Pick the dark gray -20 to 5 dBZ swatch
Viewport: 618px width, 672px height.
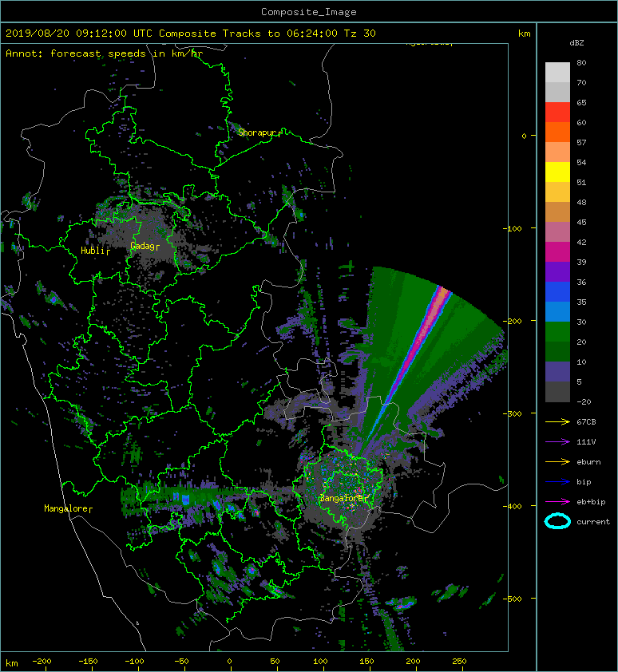tap(557, 392)
